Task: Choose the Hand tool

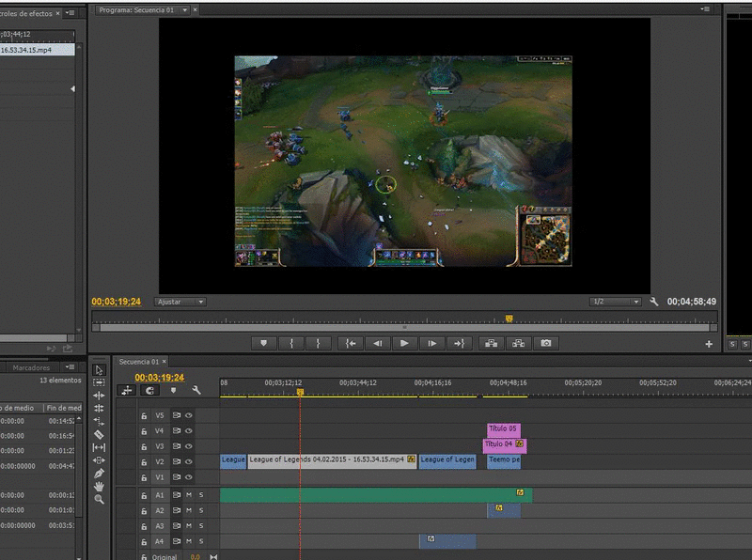Action: coord(99,486)
